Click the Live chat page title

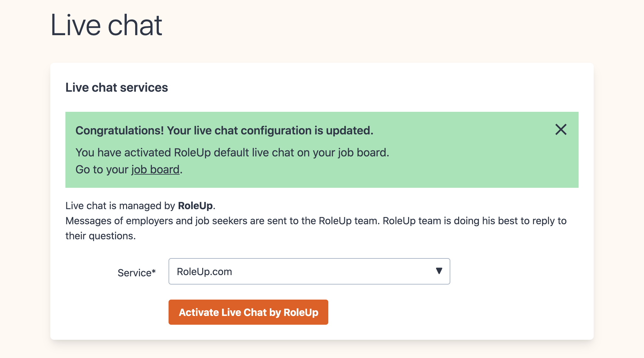coord(106,25)
